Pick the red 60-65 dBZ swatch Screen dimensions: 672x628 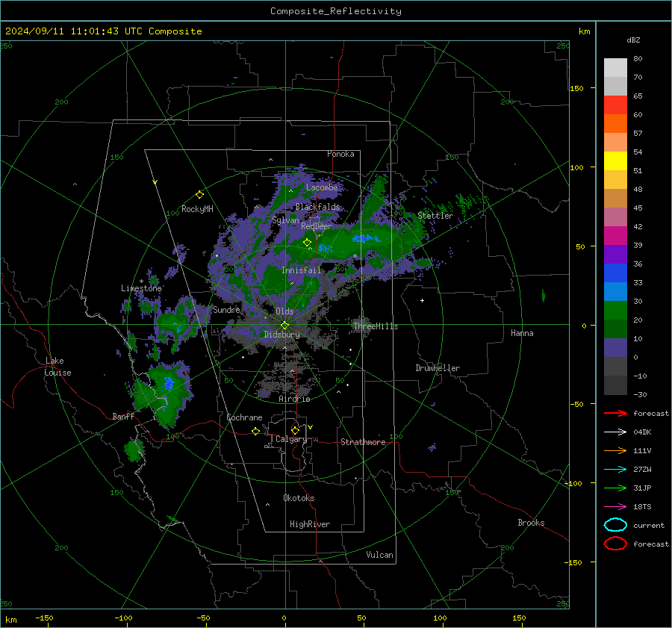pos(615,105)
